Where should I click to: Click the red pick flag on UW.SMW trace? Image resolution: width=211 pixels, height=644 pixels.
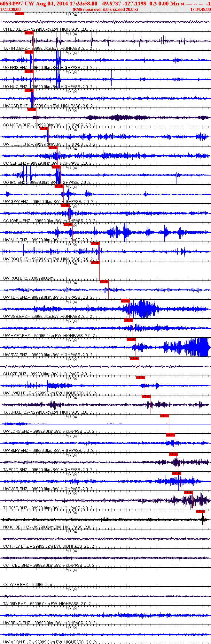click(x=170, y=435)
